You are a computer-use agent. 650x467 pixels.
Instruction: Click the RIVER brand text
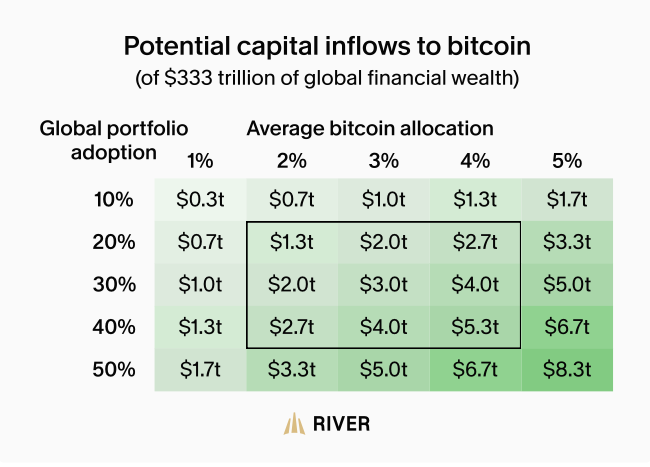[342, 424]
